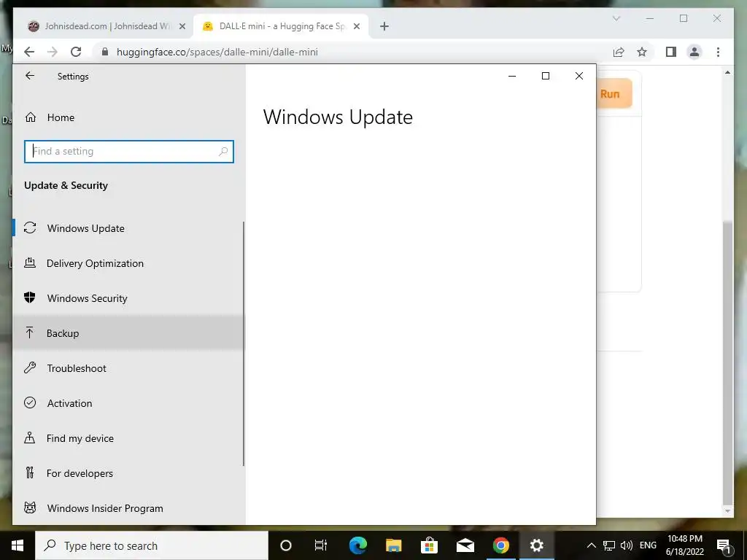Open the clock and date flyout
The width and height of the screenshot is (747, 560).
(x=684, y=545)
